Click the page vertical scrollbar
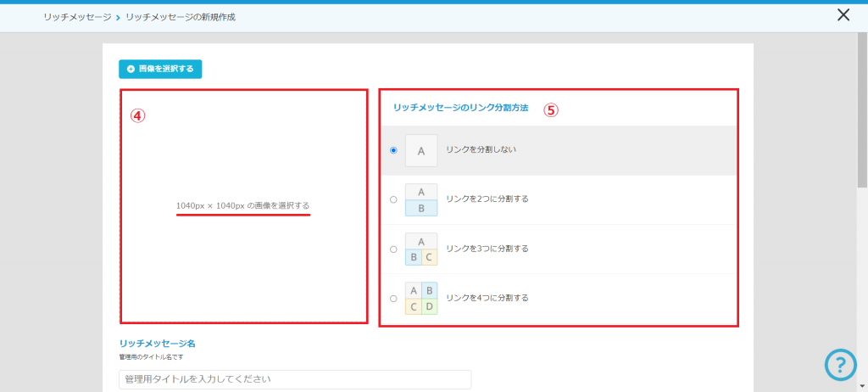The height and width of the screenshot is (392, 868). point(862,127)
